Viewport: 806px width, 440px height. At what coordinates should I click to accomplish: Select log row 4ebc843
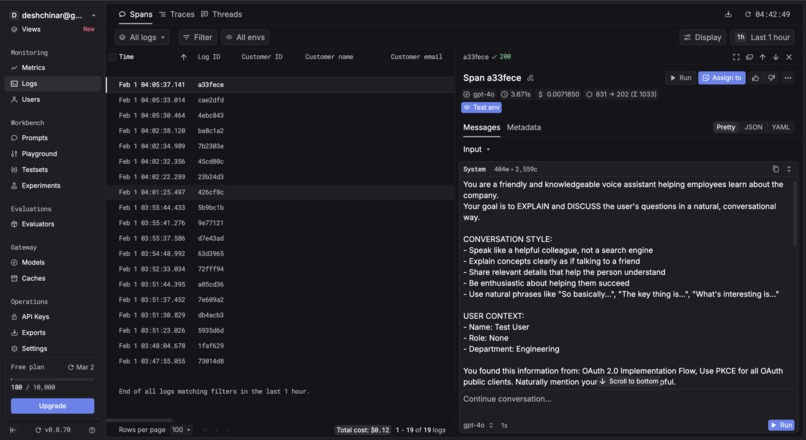(x=280, y=116)
